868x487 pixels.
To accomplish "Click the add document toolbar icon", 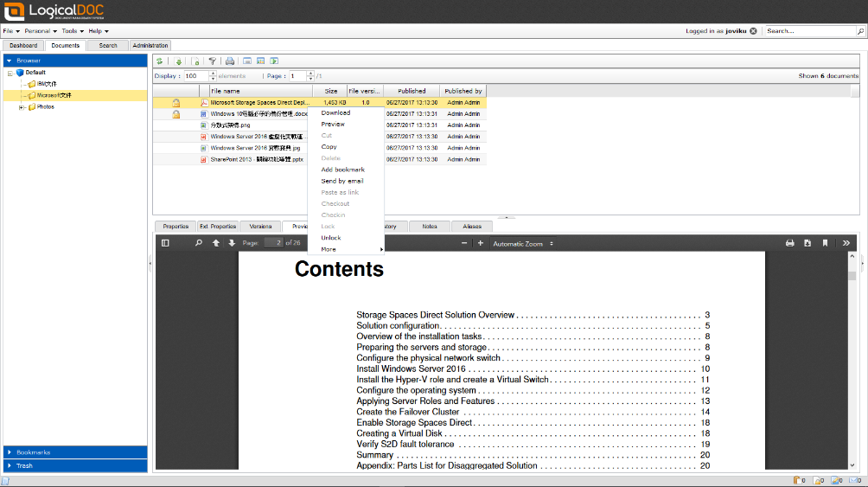I will click(x=195, y=61).
